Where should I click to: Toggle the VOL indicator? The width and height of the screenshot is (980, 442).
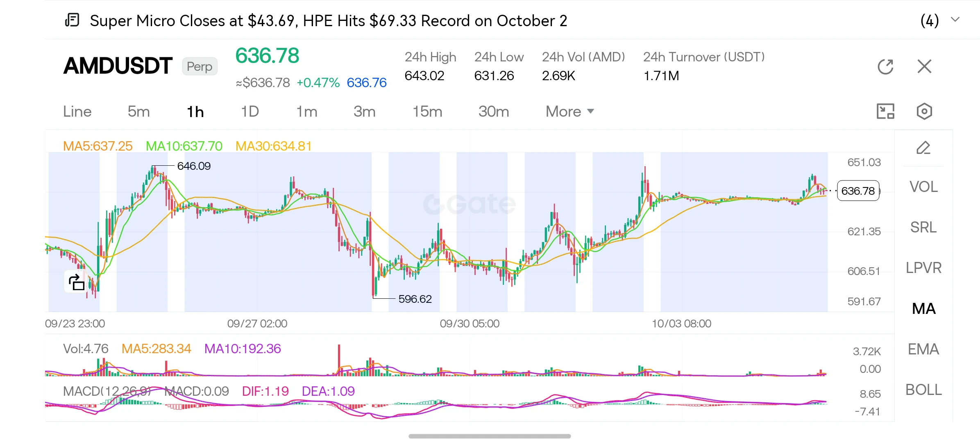(923, 187)
